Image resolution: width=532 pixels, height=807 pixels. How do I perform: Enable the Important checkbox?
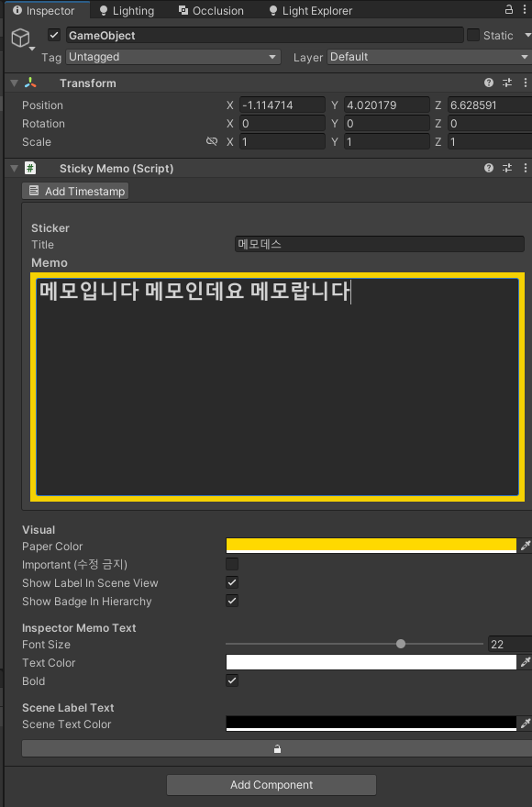pyautogui.click(x=232, y=564)
